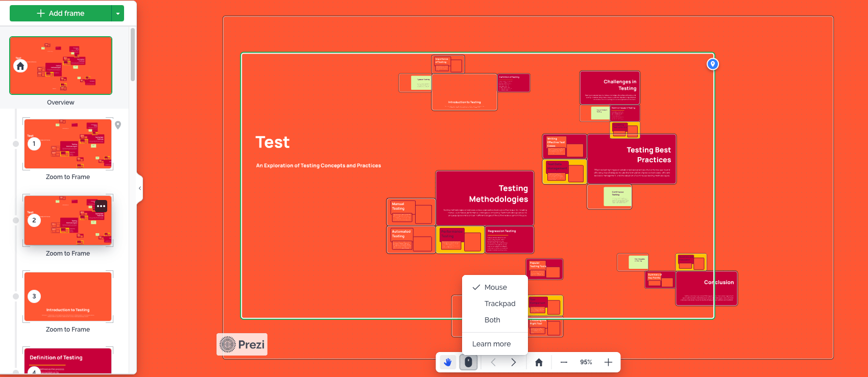Select the Challenges in Testing topic
The height and width of the screenshot is (377, 868).
click(x=610, y=88)
